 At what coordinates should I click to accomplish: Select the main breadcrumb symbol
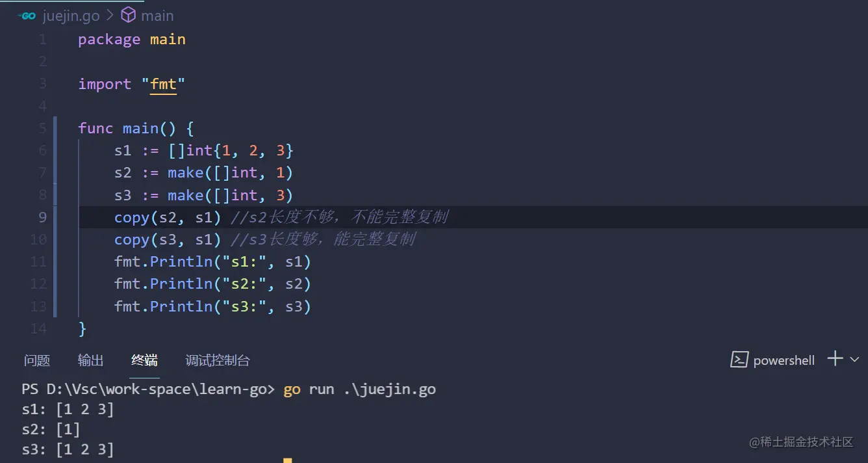click(157, 16)
